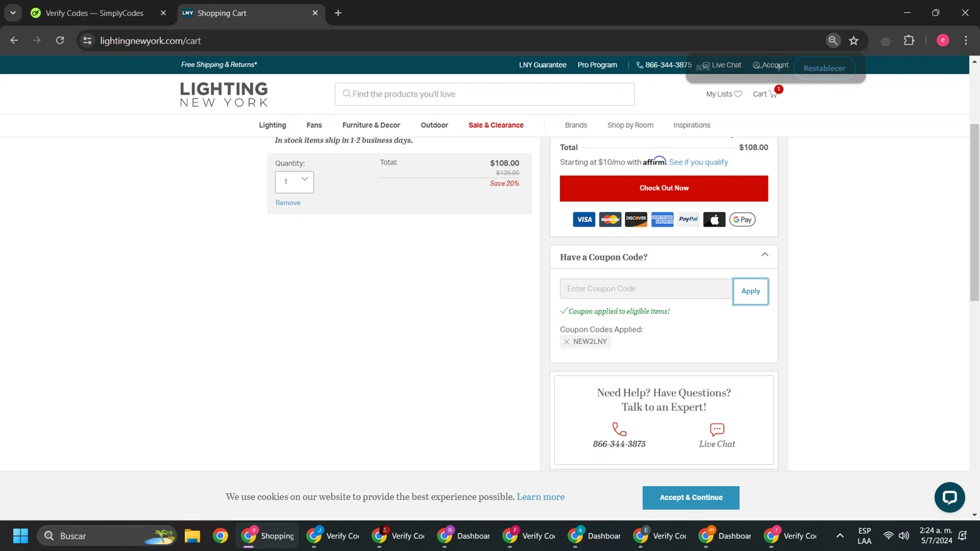Click the Restablecer button
Screen dimensions: 980x551
point(824,68)
